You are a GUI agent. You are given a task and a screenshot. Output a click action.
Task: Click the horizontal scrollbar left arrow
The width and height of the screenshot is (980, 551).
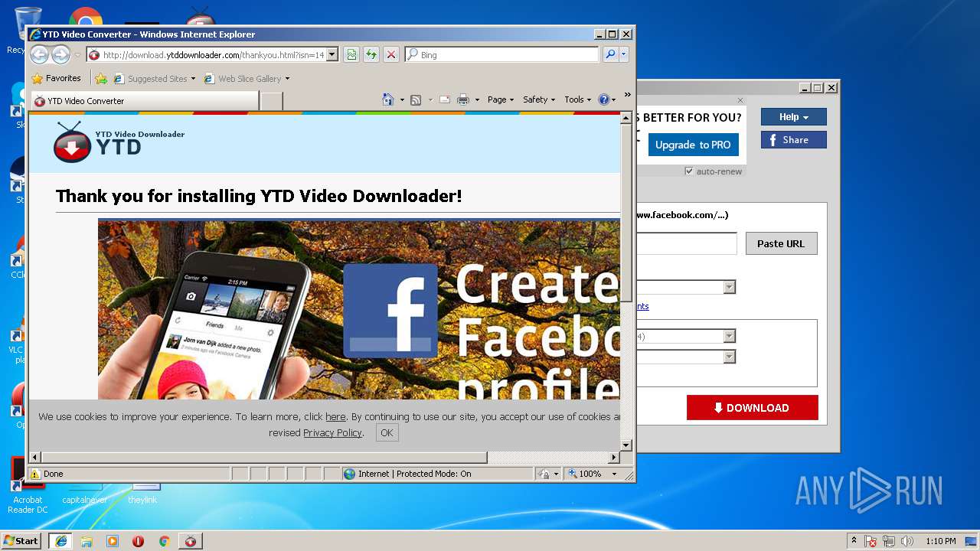pyautogui.click(x=34, y=458)
